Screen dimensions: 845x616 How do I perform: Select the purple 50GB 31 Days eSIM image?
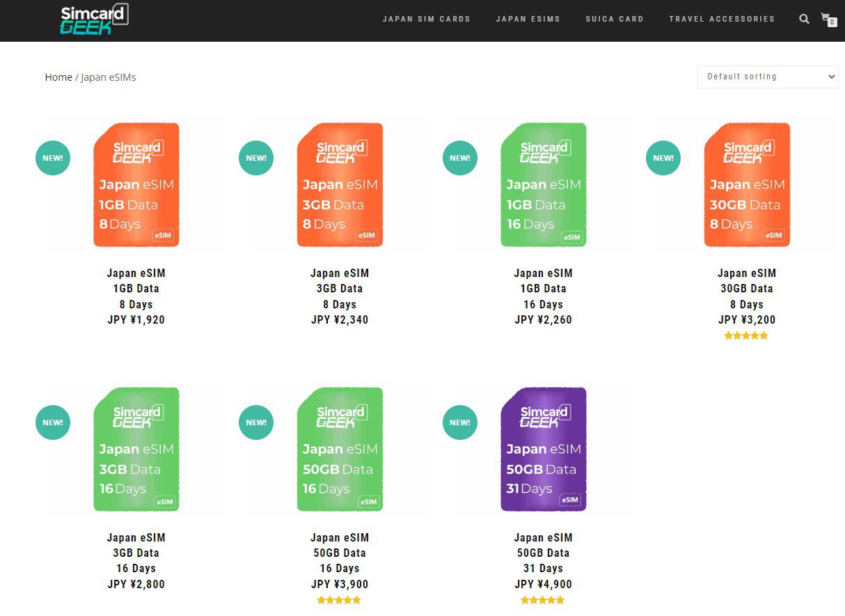(544, 450)
